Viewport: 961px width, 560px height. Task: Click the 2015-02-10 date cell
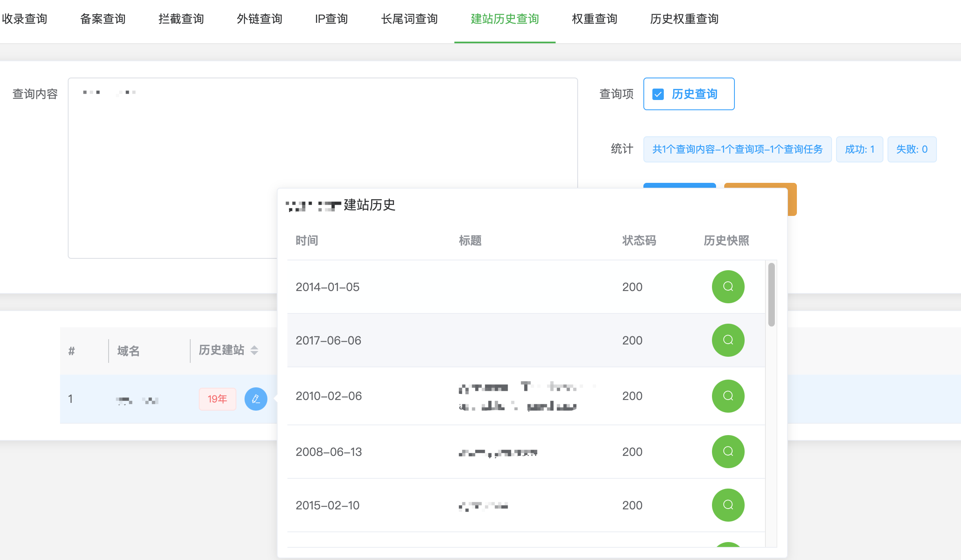[328, 505]
